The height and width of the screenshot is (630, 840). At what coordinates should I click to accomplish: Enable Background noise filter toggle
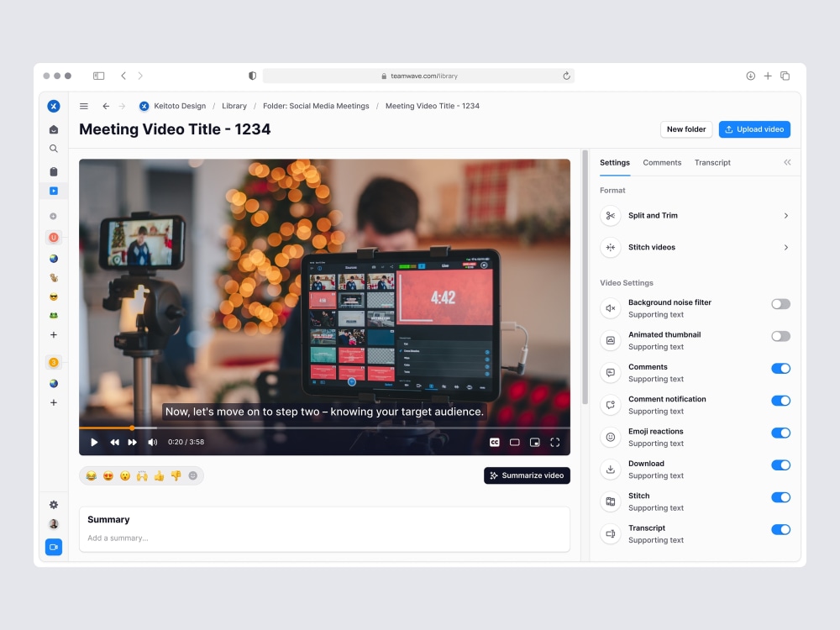tap(780, 304)
